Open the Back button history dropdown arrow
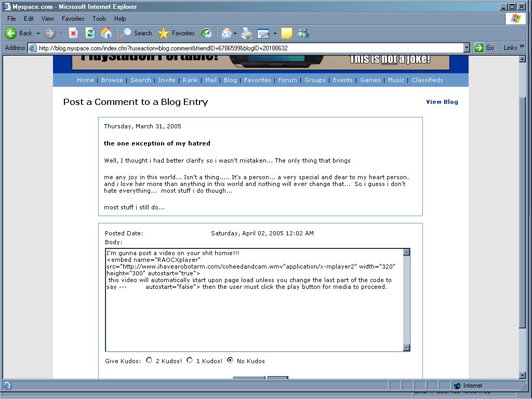 coord(38,33)
